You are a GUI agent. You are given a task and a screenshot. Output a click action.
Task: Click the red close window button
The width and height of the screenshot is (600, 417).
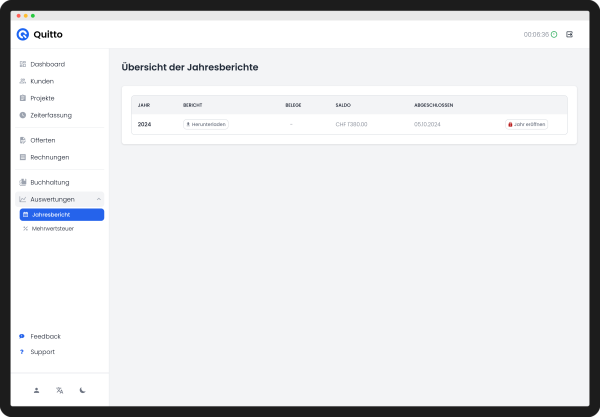point(18,16)
